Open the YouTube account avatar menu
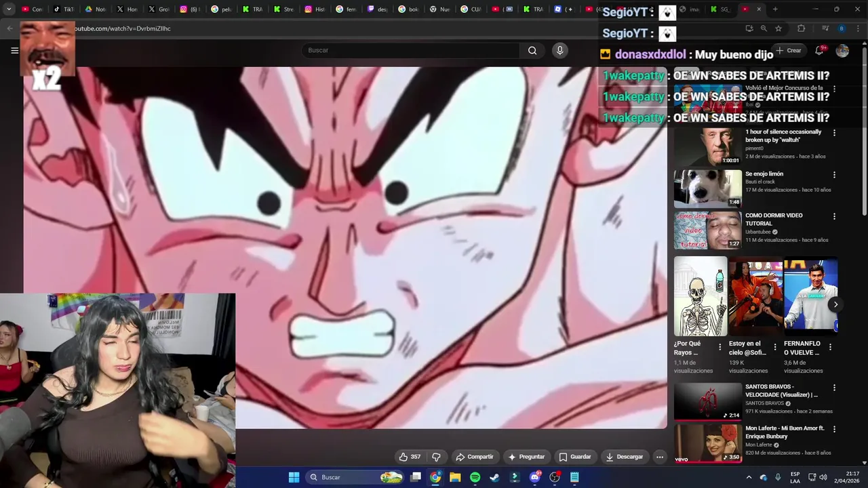 point(842,50)
